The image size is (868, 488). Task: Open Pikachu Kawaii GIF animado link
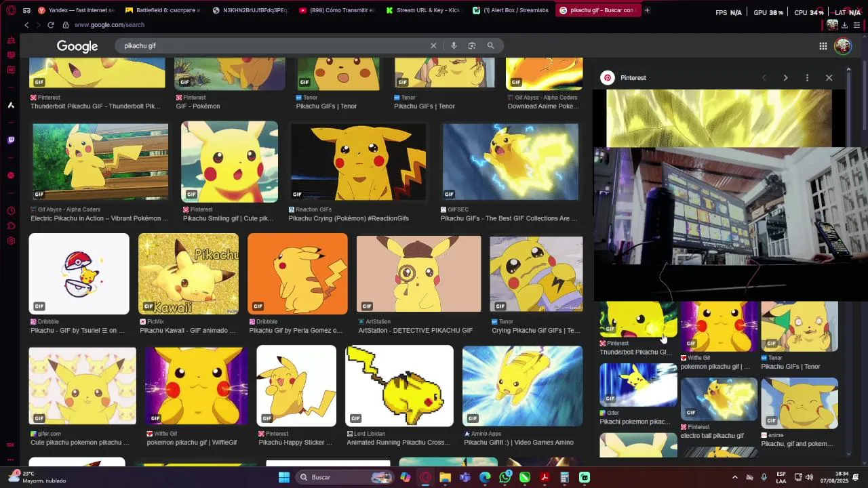(188, 331)
